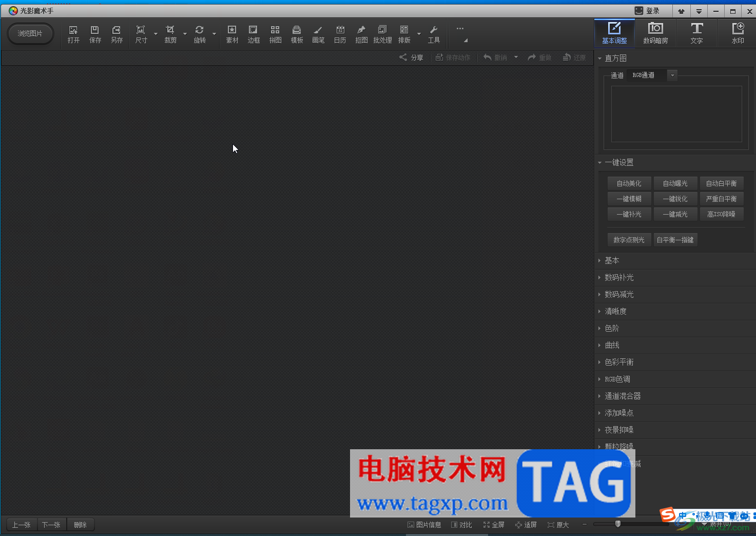Open the 排版 layout tool
The height and width of the screenshot is (536, 756).
point(404,34)
